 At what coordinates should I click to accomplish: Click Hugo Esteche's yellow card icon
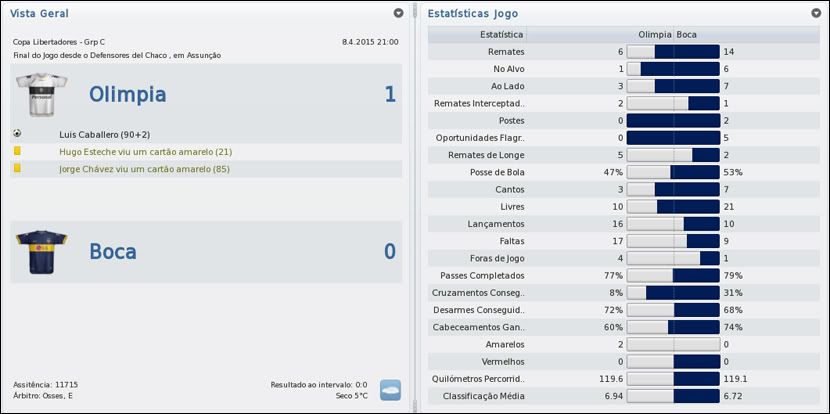click(x=18, y=151)
